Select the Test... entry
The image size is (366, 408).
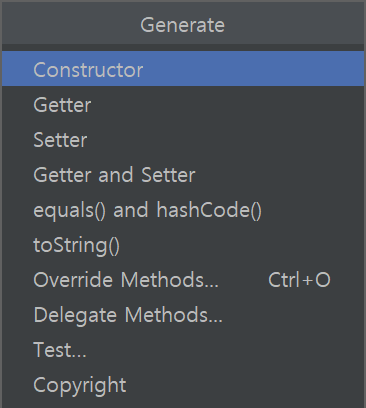click(183, 349)
